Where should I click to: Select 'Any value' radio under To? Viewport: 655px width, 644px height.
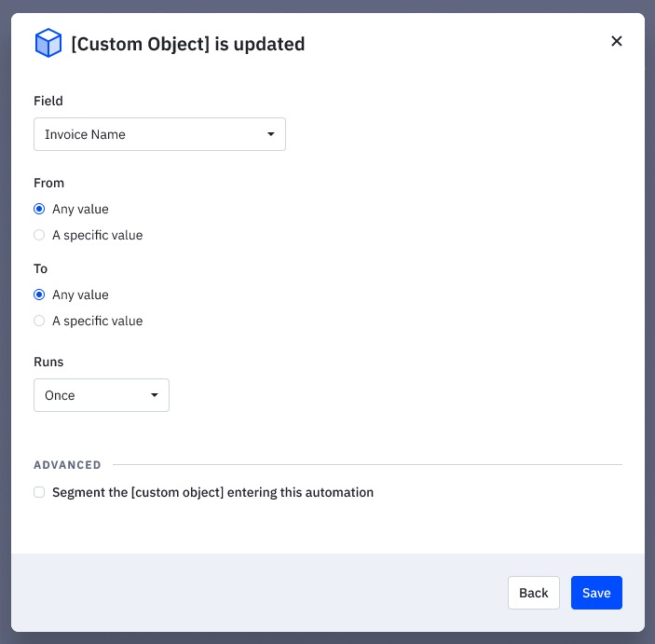pyautogui.click(x=39, y=295)
